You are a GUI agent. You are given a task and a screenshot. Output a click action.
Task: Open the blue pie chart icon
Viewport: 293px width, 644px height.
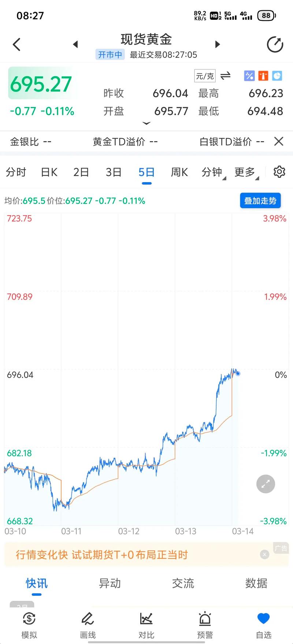tap(277, 76)
